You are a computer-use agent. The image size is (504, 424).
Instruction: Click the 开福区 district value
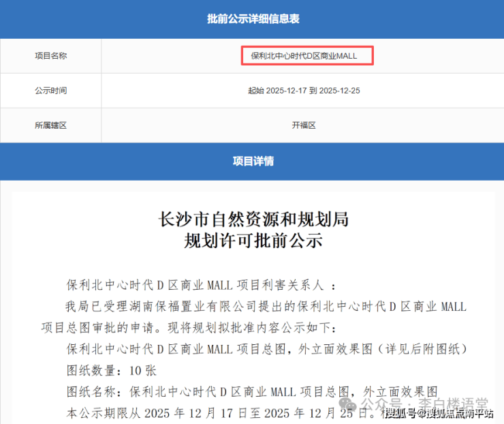(304, 125)
